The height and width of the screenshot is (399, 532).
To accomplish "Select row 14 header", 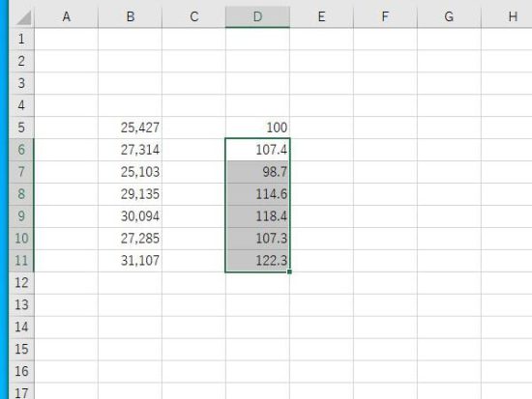I will (21, 328).
